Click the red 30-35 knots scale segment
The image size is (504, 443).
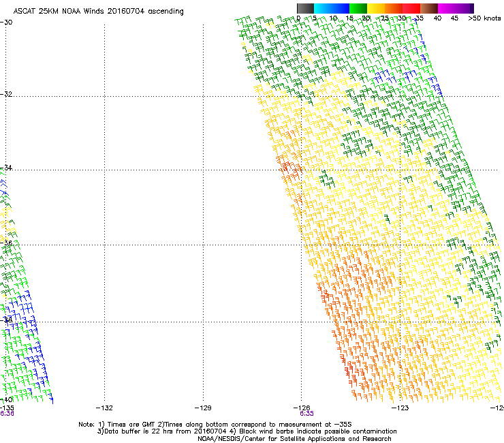click(411, 8)
